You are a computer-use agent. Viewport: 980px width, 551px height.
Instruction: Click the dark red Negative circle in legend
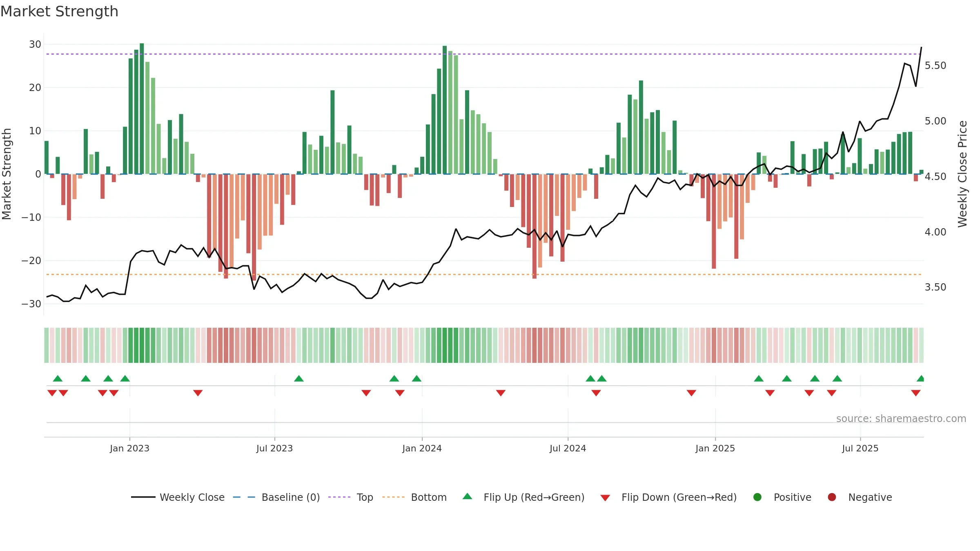(x=832, y=497)
